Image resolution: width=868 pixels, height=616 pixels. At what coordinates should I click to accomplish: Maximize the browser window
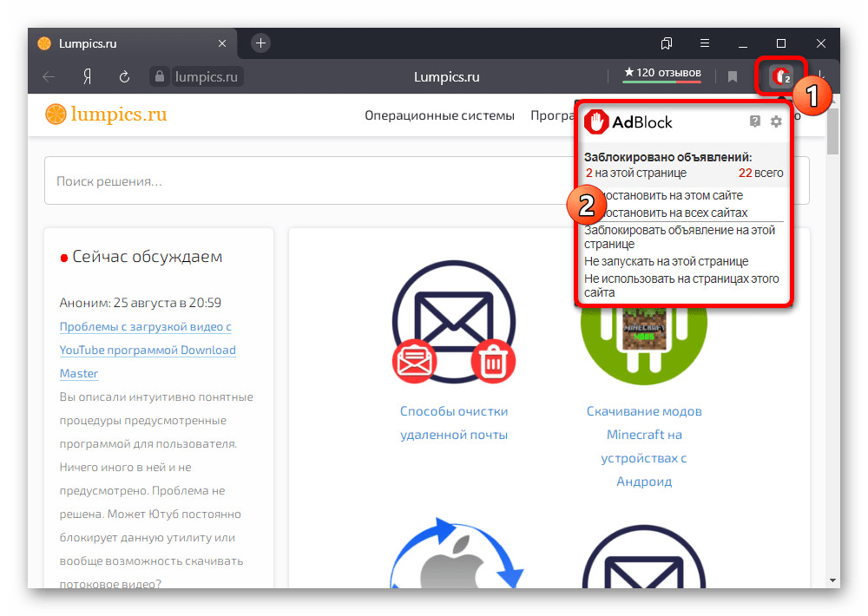pos(781,43)
